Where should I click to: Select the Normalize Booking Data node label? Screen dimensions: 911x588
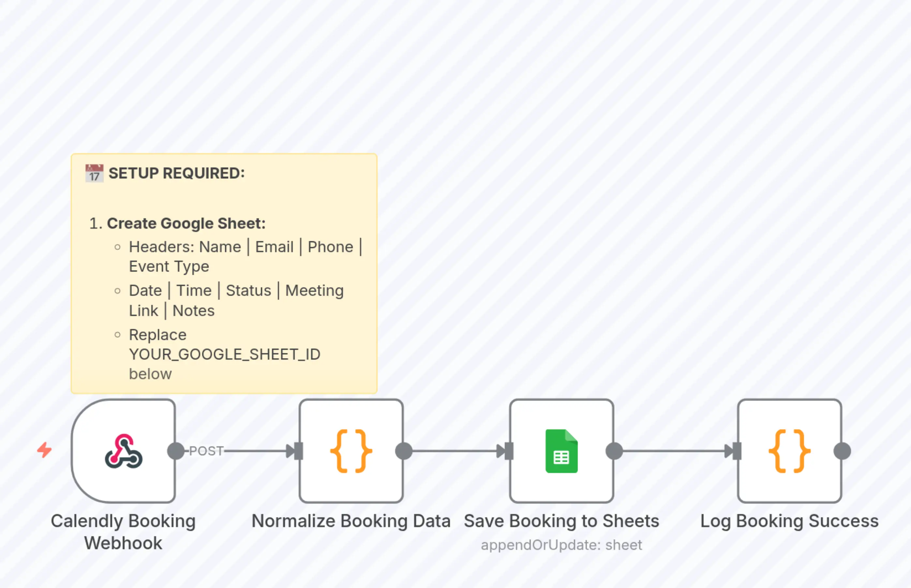[351, 521]
